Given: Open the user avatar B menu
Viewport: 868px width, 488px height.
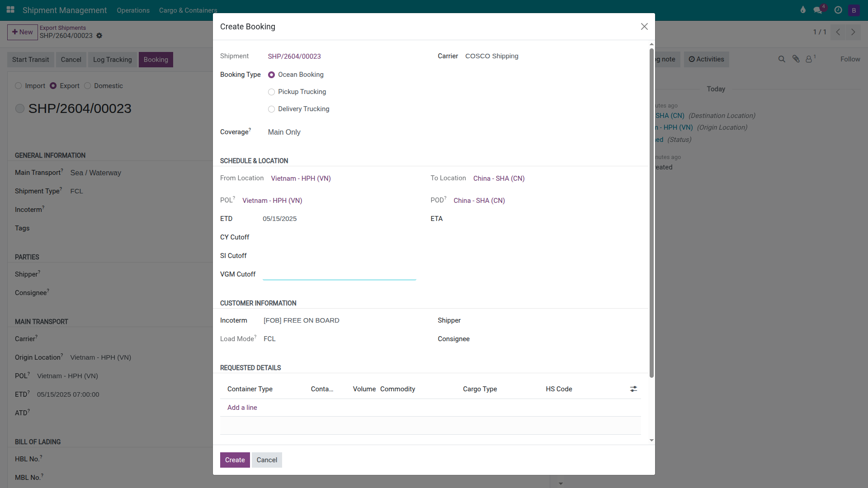Looking at the screenshot, I should (854, 10).
